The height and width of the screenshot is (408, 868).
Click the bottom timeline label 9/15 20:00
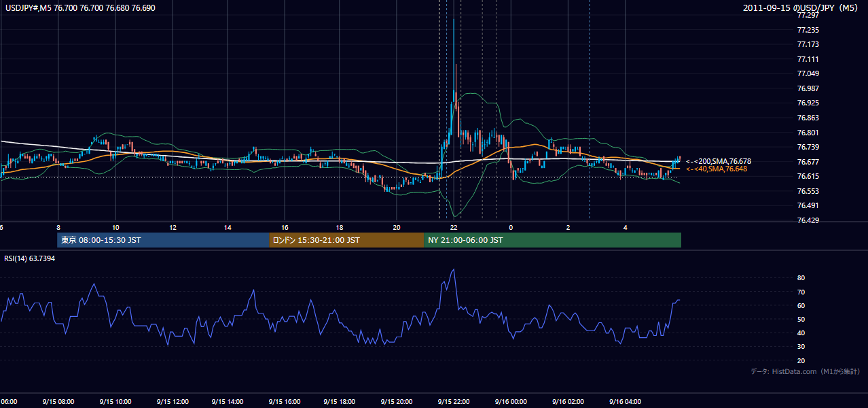click(x=397, y=402)
